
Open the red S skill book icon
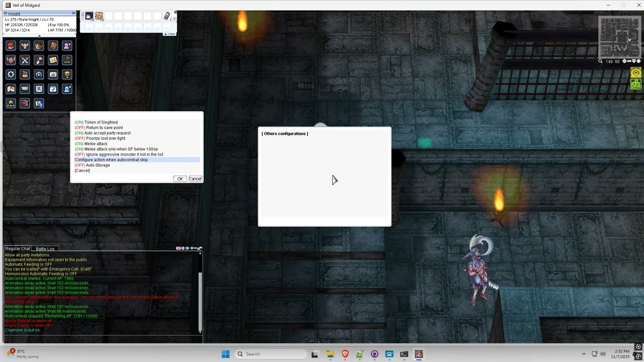pos(53,46)
